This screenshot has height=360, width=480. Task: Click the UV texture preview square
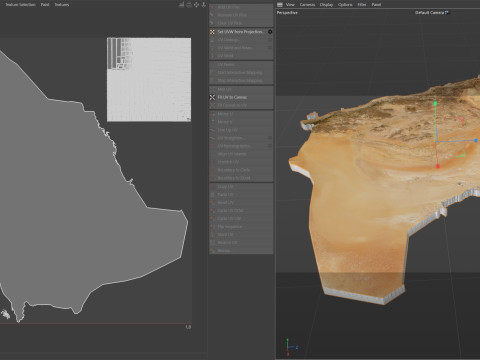[x=149, y=80]
